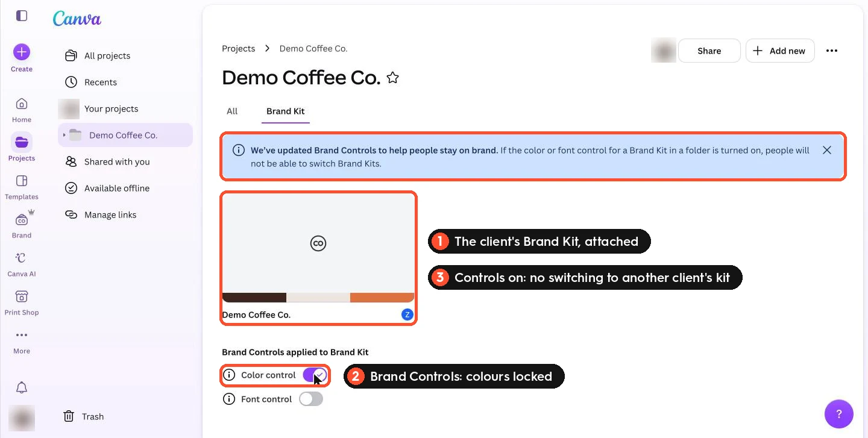Open the three-dot menu beside Add new
868x438 pixels.
coord(832,51)
